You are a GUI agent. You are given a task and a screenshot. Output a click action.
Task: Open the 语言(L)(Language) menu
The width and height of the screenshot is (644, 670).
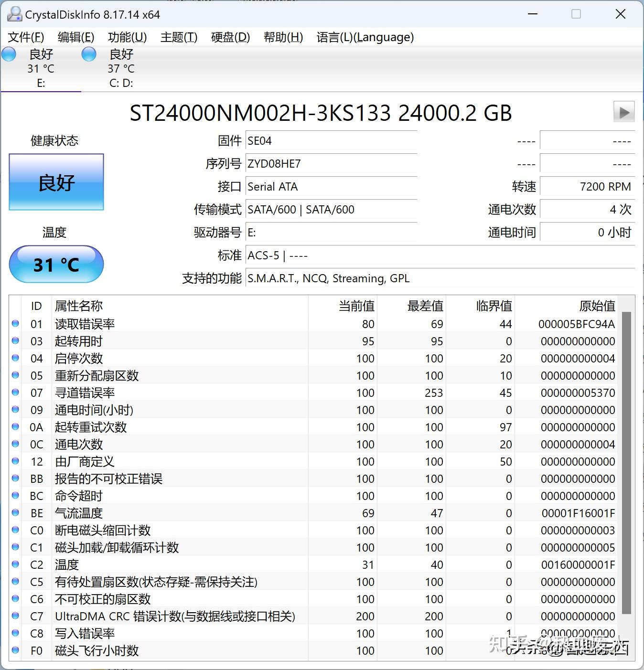point(365,37)
